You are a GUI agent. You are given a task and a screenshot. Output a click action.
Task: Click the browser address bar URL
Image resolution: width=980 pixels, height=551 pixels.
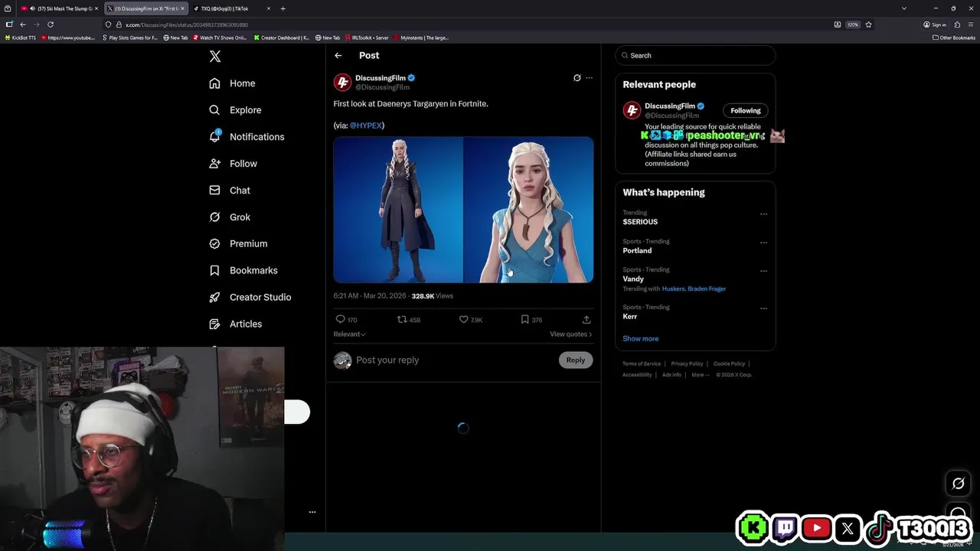point(187,24)
